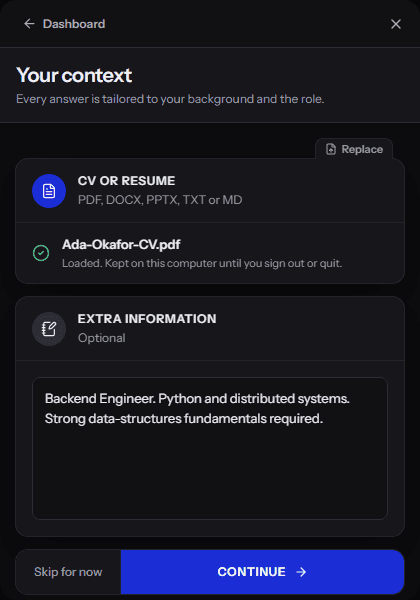
Task: Click the 'PDF, DOCX, PPTX, TXT or MD' formats text
Action: 160,200
